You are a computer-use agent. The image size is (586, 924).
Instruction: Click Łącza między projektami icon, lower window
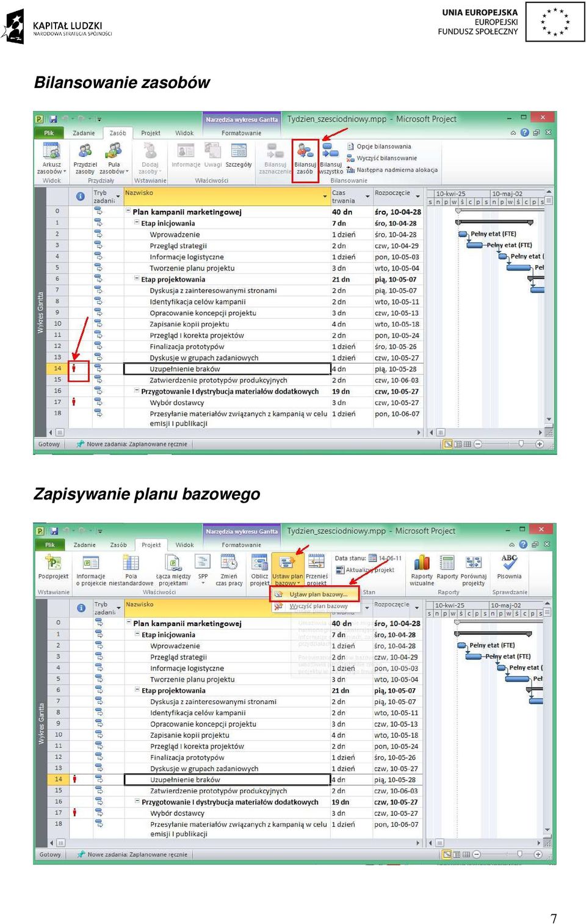coord(173,562)
